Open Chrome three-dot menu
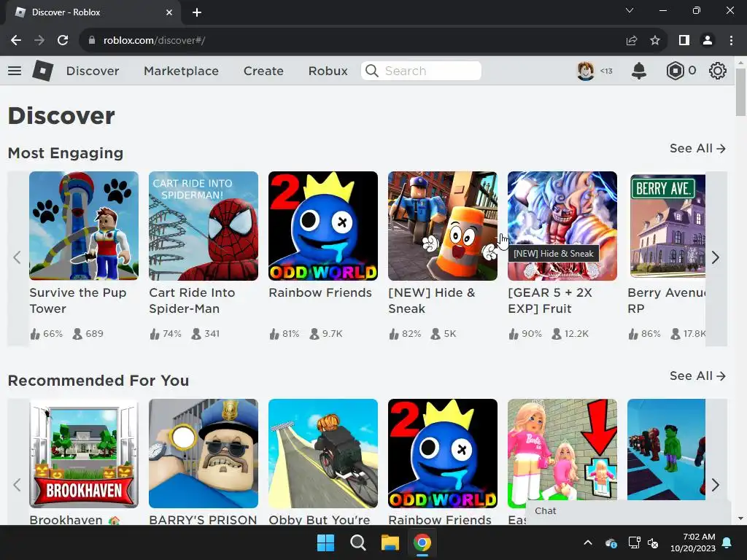This screenshot has height=560, width=747. (x=731, y=41)
